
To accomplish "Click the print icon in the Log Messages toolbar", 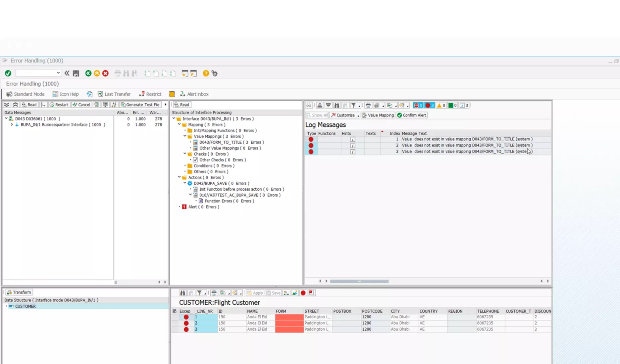I will point(368,105).
